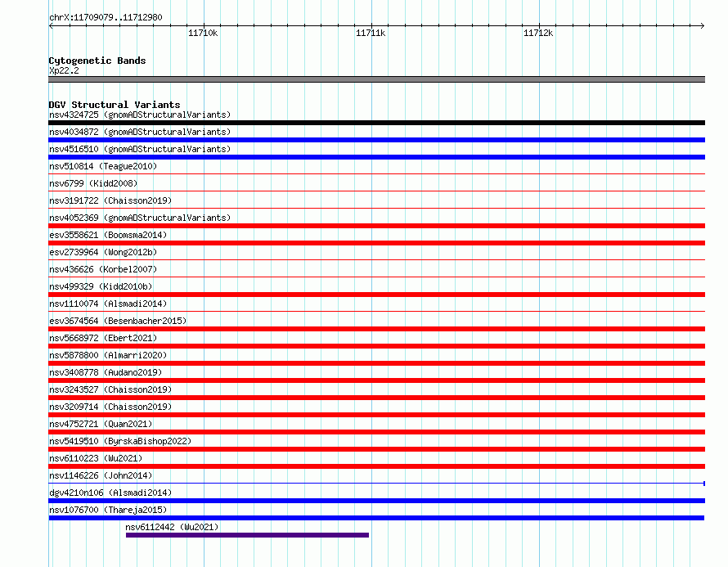Click the thin blue nsv1146226 line

(x=376, y=484)
